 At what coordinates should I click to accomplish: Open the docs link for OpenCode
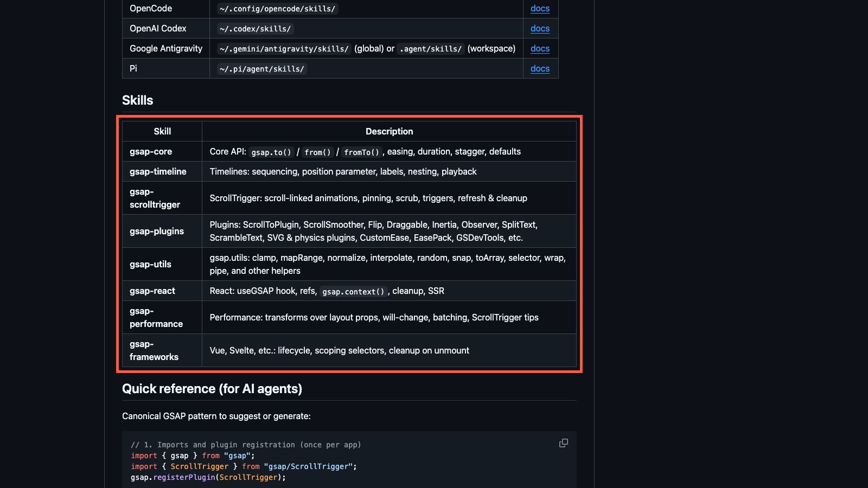click(x=540, y=9)
